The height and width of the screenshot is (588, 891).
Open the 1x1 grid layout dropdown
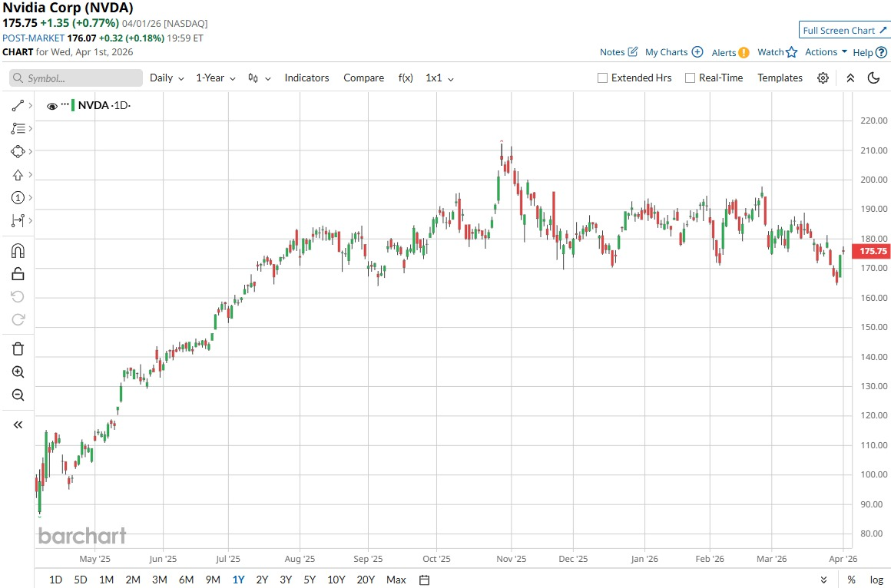click(x=439, y=78)
